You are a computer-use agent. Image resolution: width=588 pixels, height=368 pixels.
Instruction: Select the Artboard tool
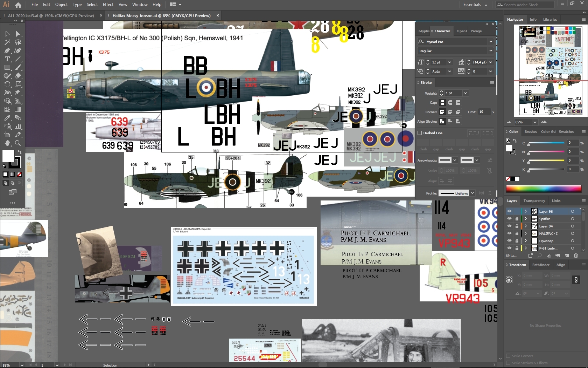(7, 135)
